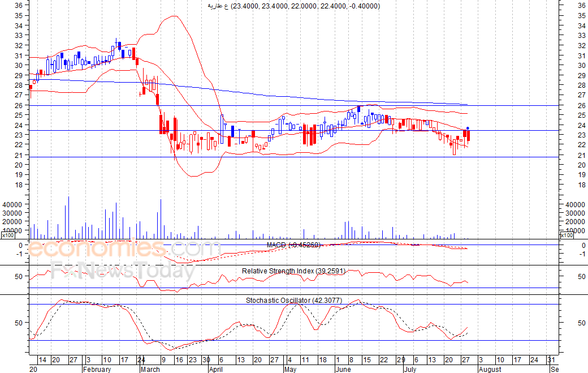Screen dimensions: 588x373
Task: Click the date label 11 under May
Action: pos(305,360)
